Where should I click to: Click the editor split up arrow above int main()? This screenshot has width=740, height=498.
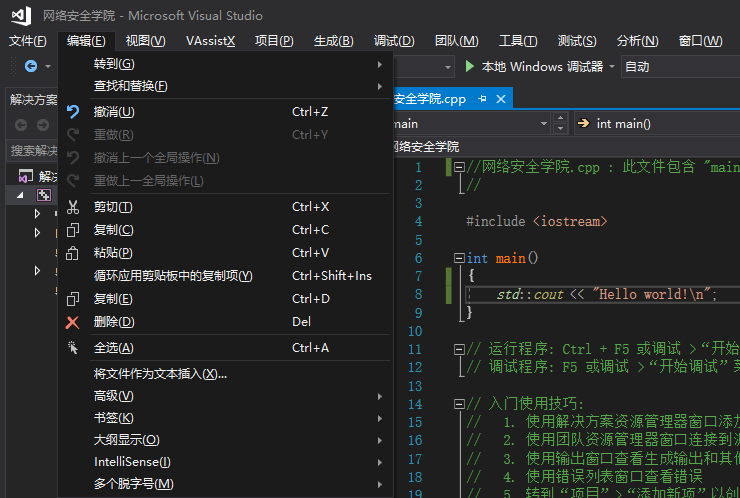click(x=560, y=118)
